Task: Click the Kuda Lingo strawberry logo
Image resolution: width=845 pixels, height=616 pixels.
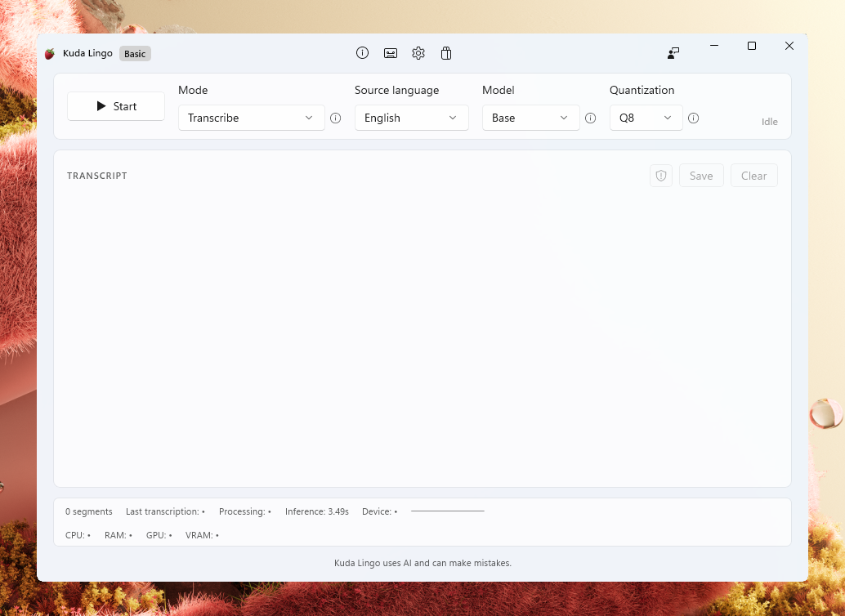Action: coord(50,53)
